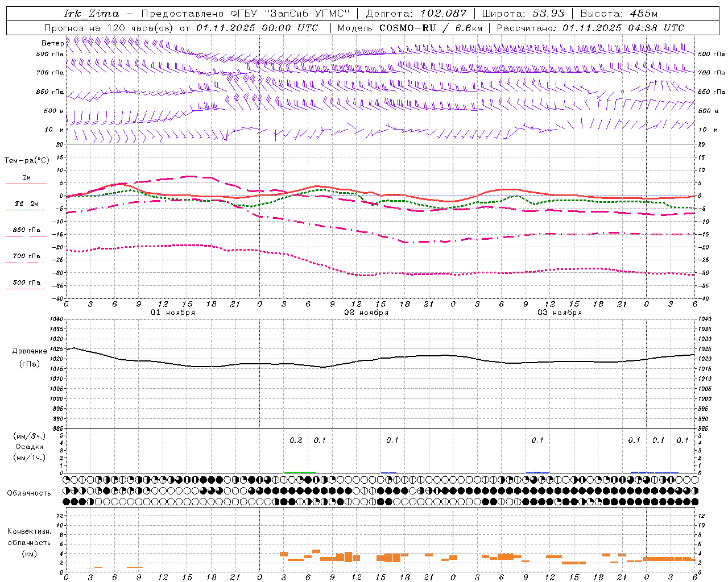
Task: Click the 02 ноября date label
Action: coord(366,313)
